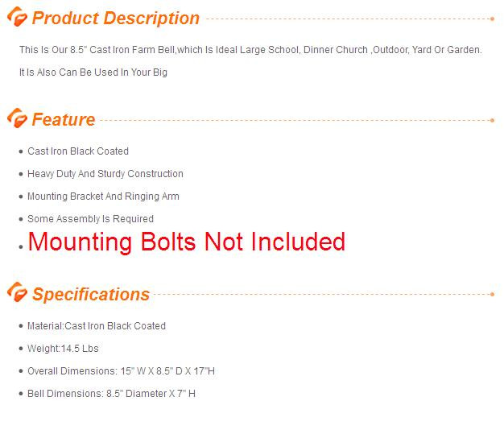Click the orange logo beside Product Description
The width and height of the screenshot is (504, 426).
(17, 19)
